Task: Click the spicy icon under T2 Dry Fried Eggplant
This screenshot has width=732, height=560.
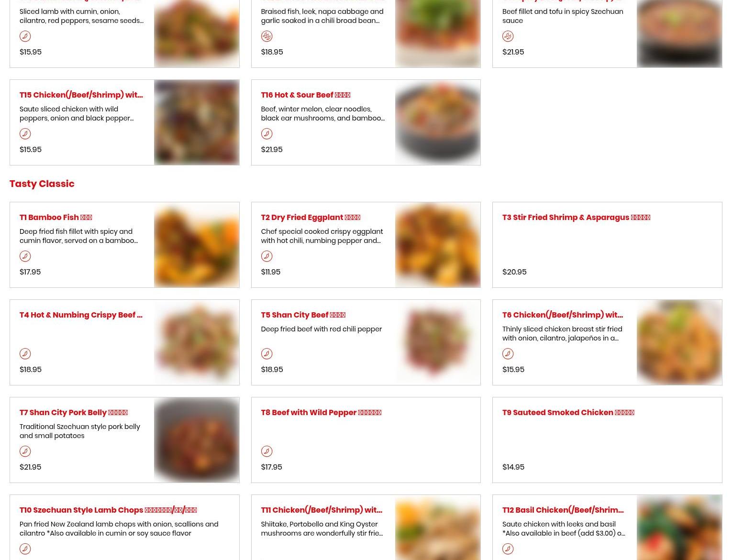Action: (x=266, y=256)
